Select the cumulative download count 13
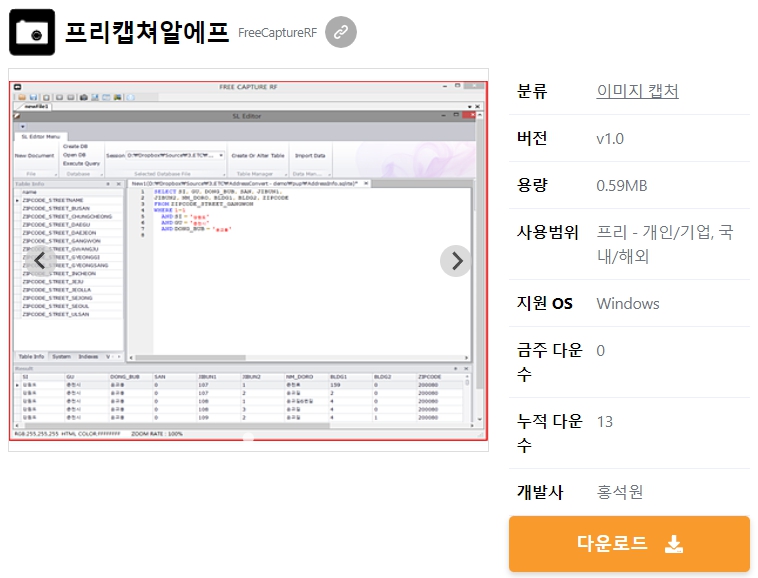Image resolution: width=758 pixels, height=578 pixels. pos(605,421)
